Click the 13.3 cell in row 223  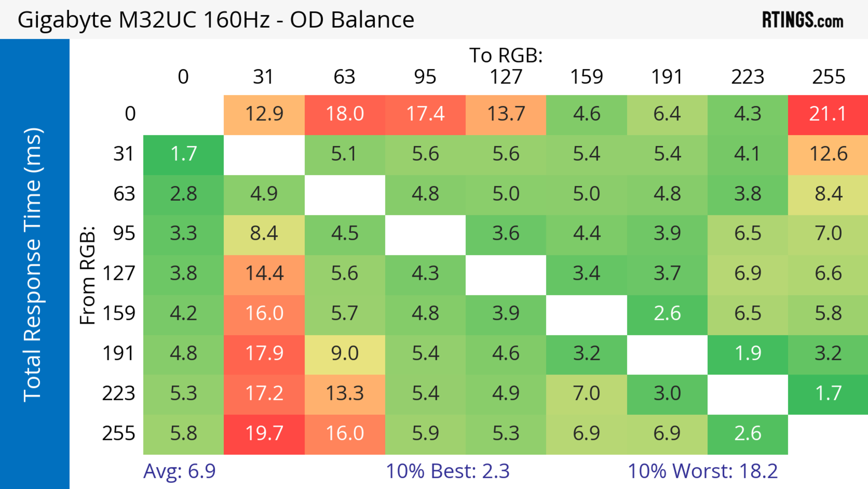(345, 395)
